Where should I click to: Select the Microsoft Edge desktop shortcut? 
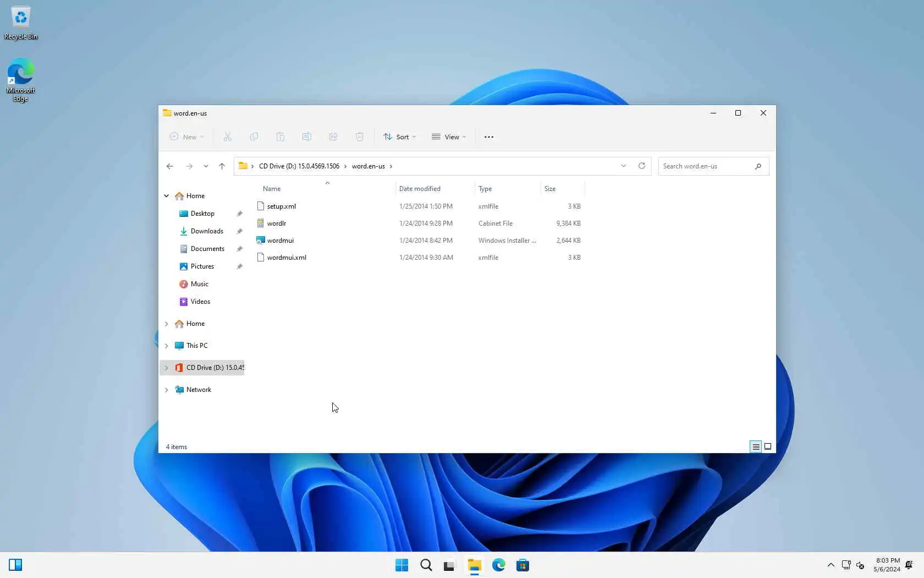pyautogui.click(x=21, y=80)
